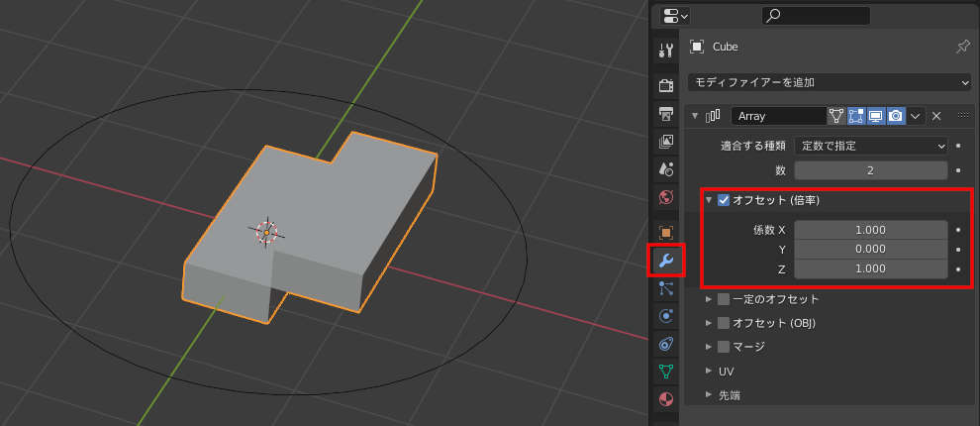The width and height of the screenshot is (980, 426).
Task: Collapse the オフセット (倍率) section
Action: (x=709, y=200)
